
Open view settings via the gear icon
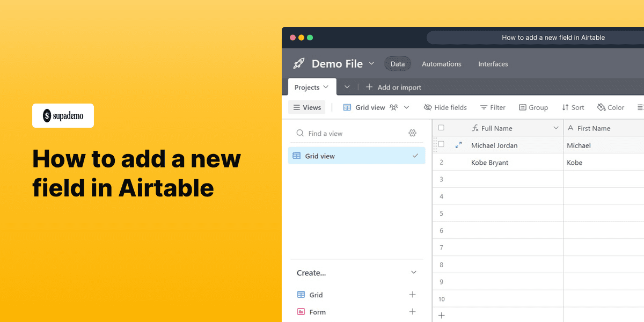click(412, 133)
